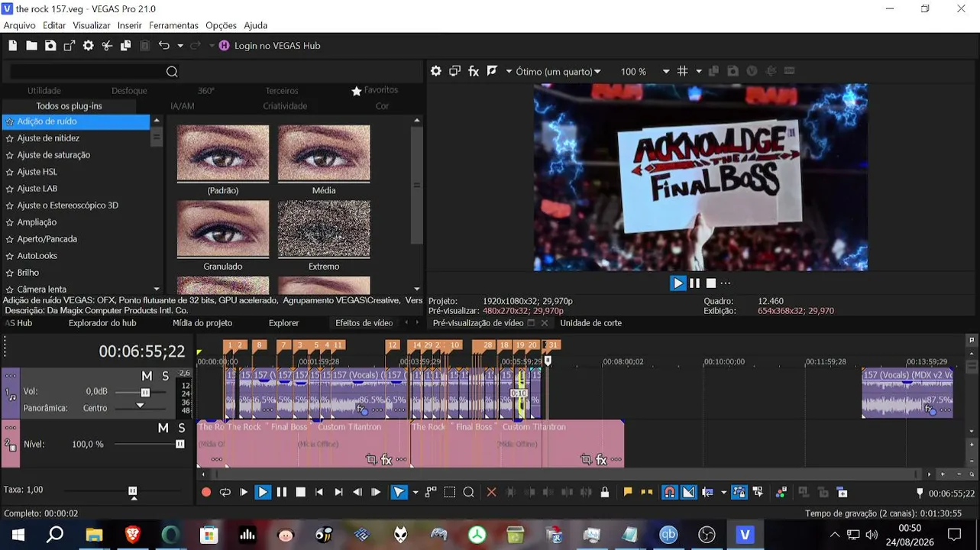This screenshot has height=550, width=980.
Task: Open a project with the folder icon
Action: tap(31, 46)
